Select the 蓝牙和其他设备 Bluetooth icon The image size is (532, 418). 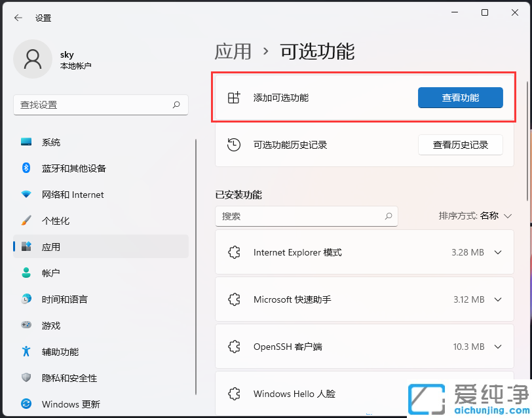[x=25, y=168]
